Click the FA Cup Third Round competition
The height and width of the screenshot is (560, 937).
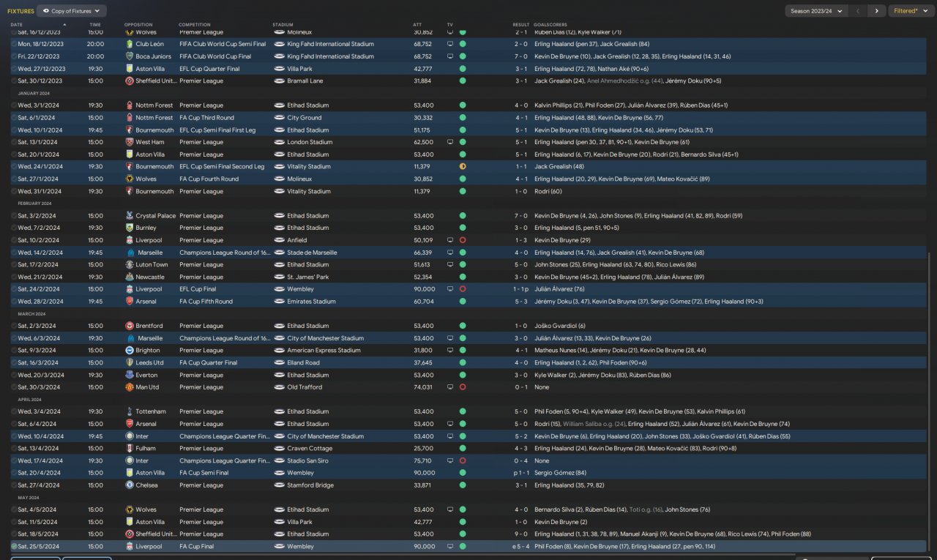[206, 118]
